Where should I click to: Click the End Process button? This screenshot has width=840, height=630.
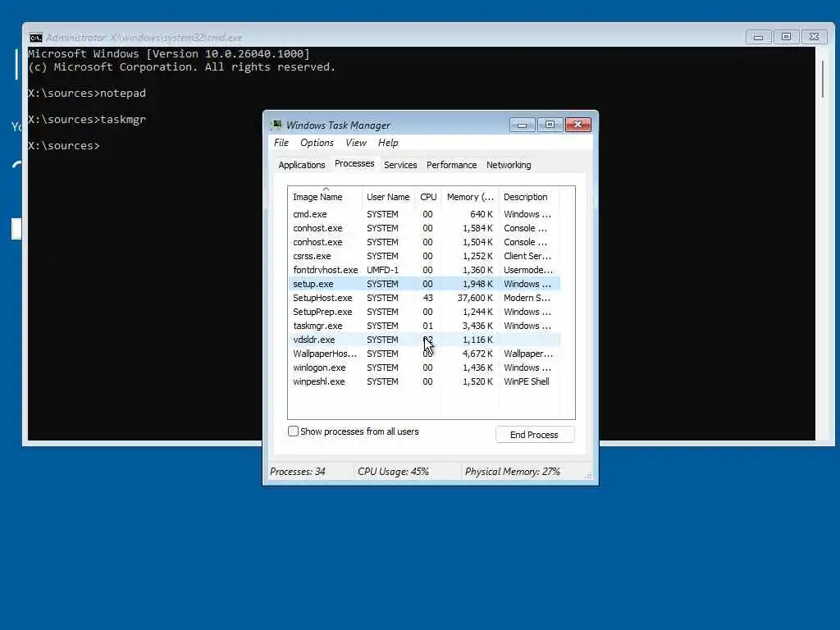(x=535, y=435)
